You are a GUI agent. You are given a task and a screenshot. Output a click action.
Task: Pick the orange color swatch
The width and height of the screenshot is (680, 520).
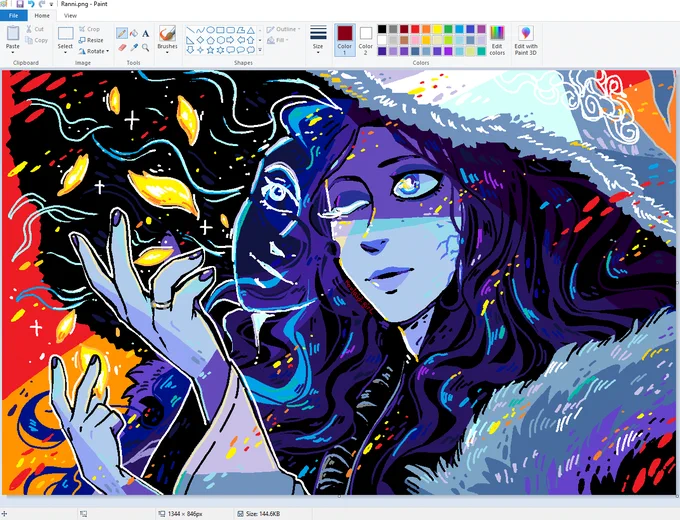point(426,29)
